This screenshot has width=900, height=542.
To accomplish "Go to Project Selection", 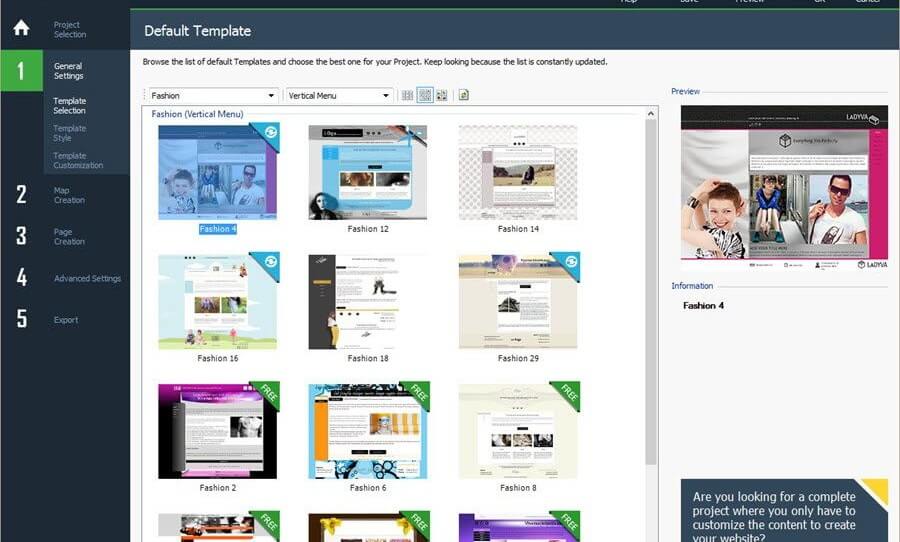I will (x=69, y=29).
